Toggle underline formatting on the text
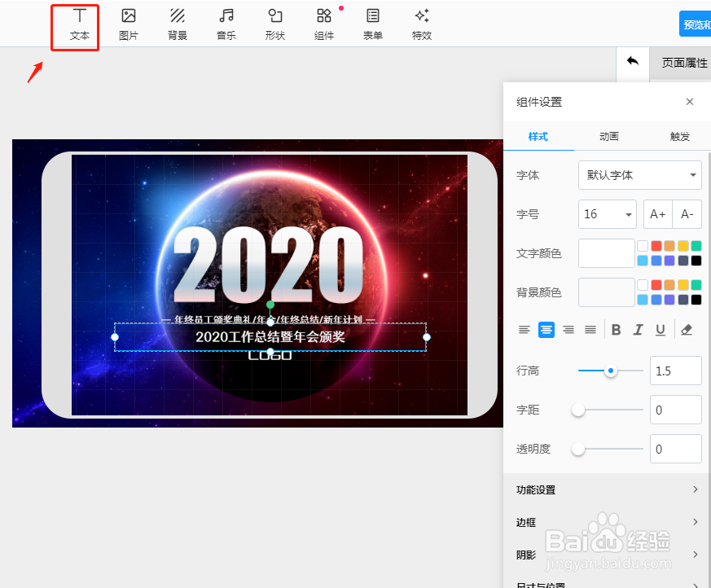 click(x=660, y=329)
